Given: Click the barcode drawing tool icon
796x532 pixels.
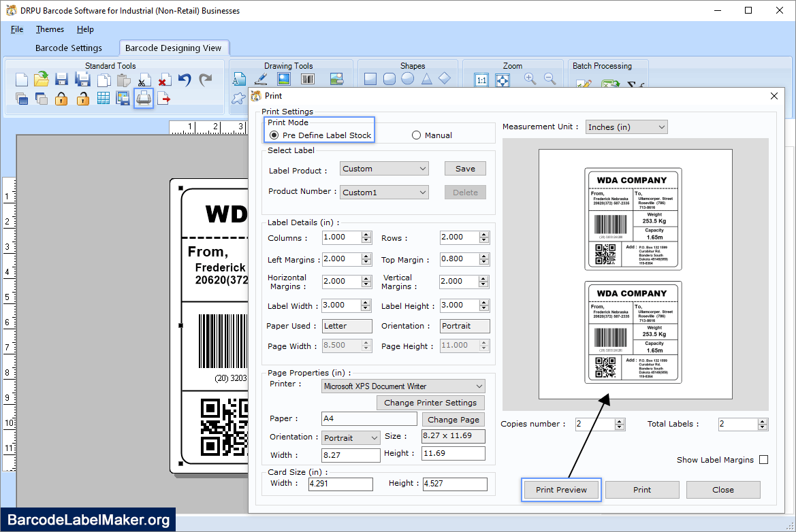Looking at the screenshot, I should [x=306, y=79].
